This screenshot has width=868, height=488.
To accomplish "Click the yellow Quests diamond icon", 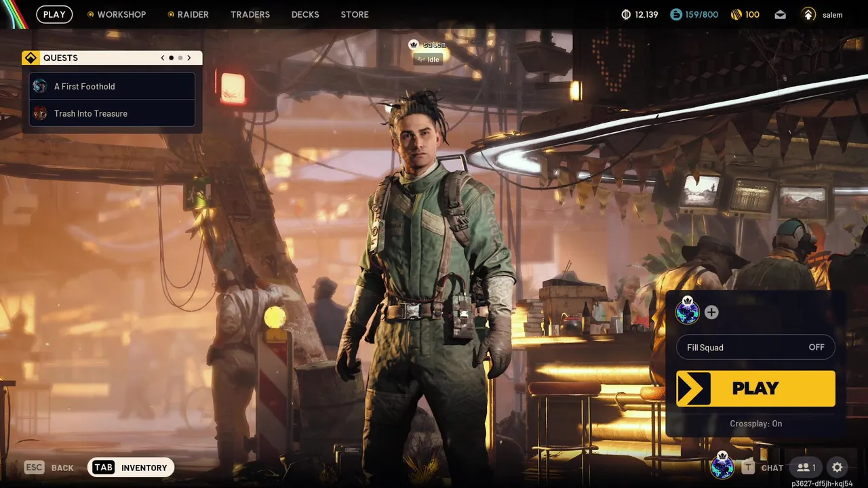I will (x=30, y=58).
